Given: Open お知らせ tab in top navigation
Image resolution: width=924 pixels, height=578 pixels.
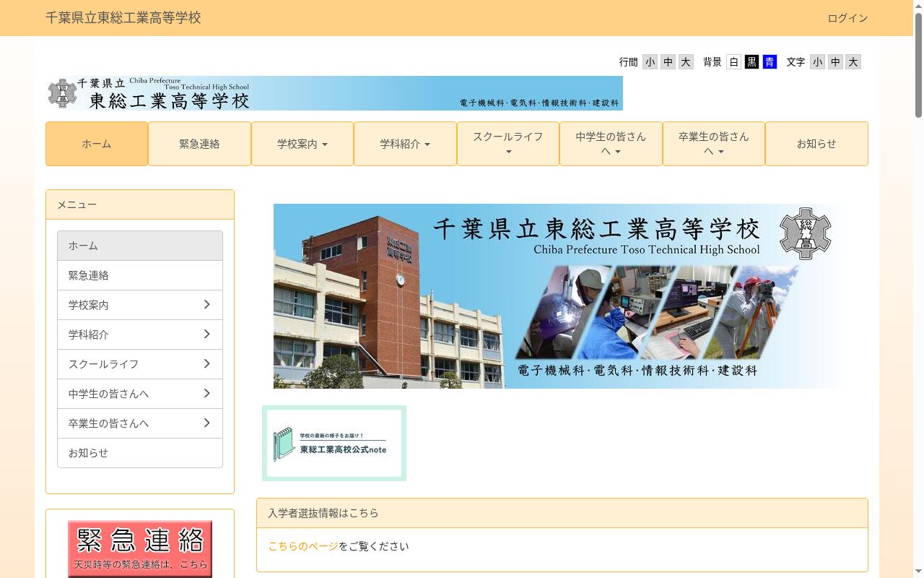Looking at the screenshot, I should click(x=816, y=144).
